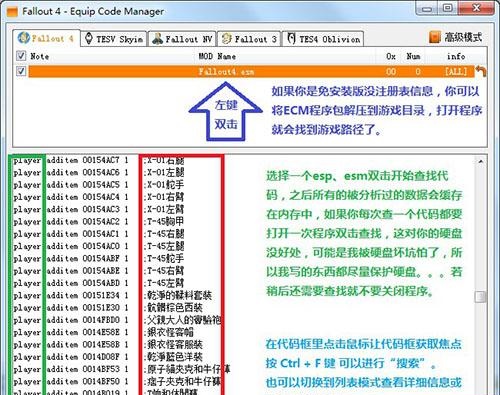Open the TESV Skyrim tab
500x395 pixels.
point(113,39)
